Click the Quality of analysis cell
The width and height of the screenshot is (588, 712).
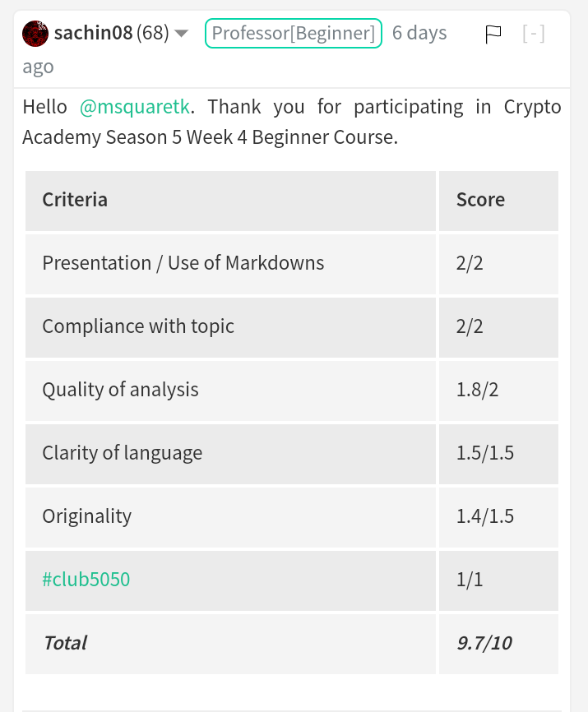pyautogui.click(x=120, y=390)
